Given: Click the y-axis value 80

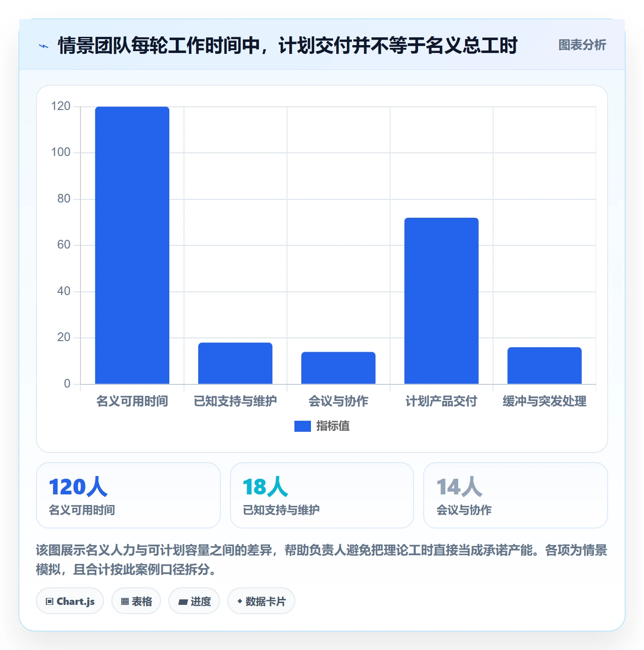Looking at the screenshot, I should click(x=64, y=199).
